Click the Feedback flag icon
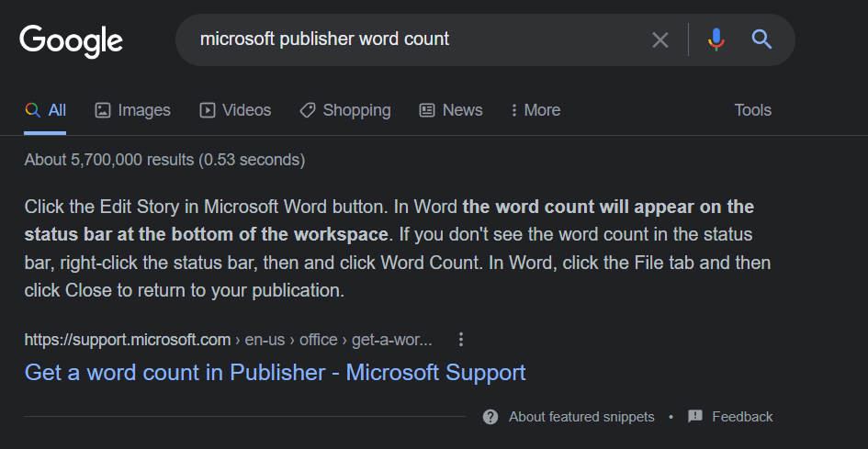868x449 pixels. (x=695, y=417)
